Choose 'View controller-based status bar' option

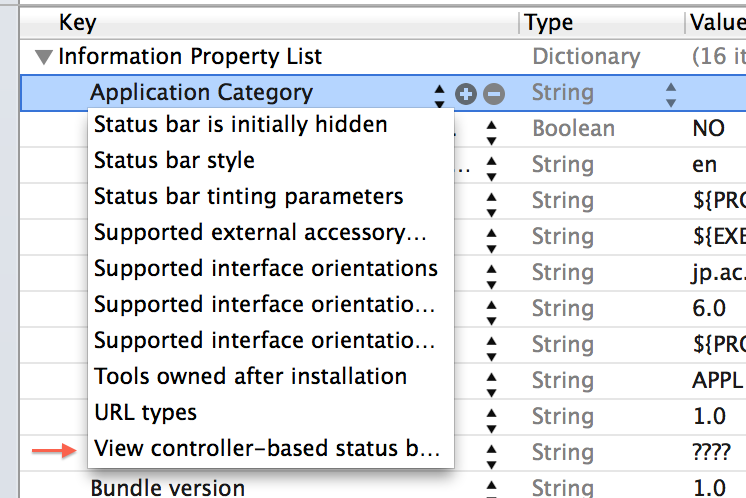(x=266, y=449)
